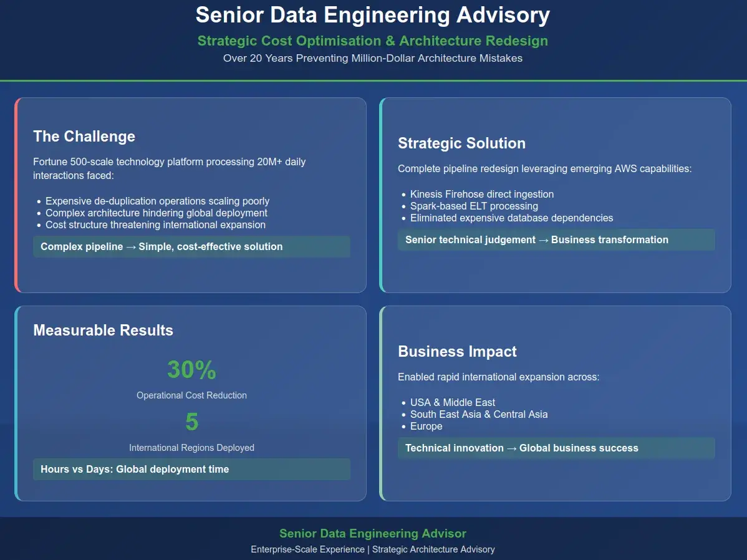Click the 'Hours vs Days: Global deployment time' banner
Screen dimensions: 747x560
tap(135, 470)
